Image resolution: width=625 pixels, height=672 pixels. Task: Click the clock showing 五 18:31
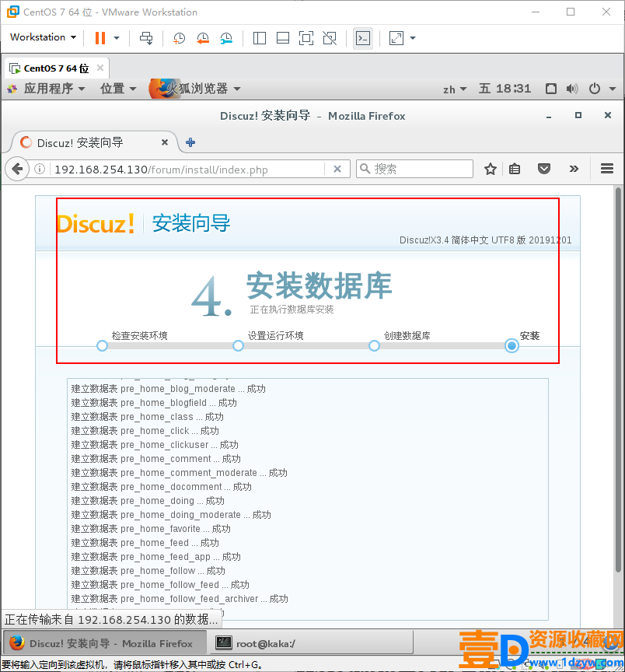[505, 89]
